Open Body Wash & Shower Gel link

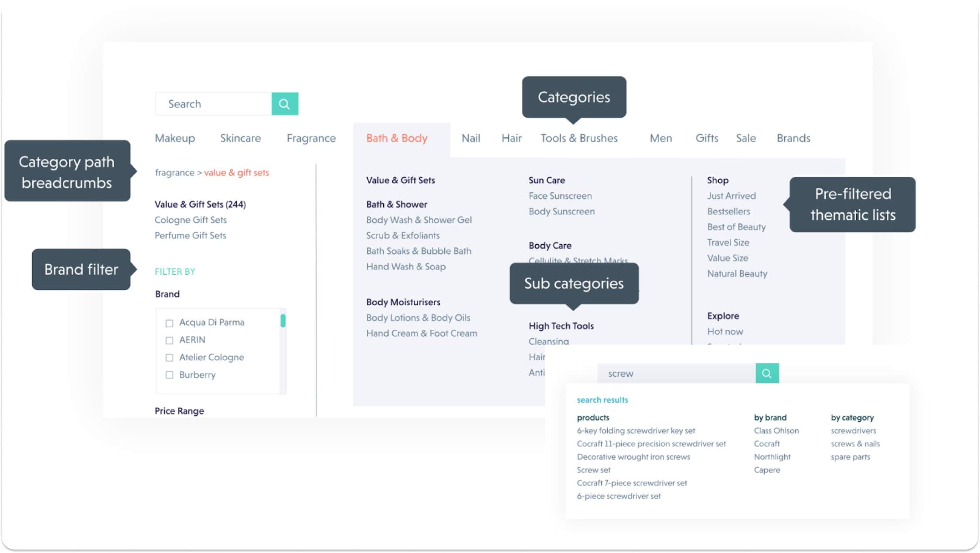[419, 220]
